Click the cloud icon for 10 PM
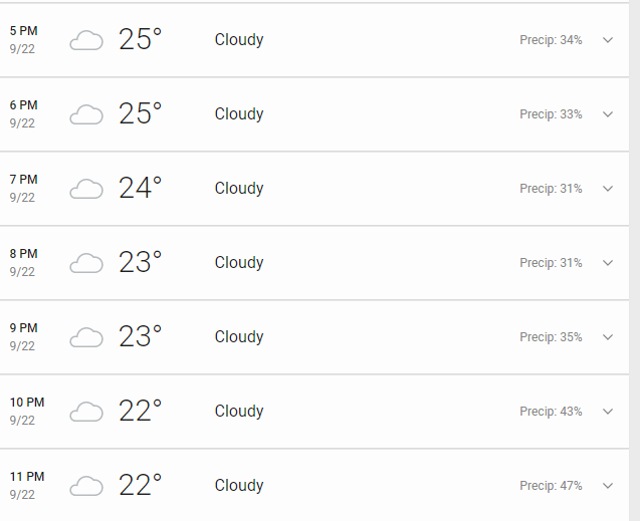The width and height of the screenshot is (640, 521). coord(86,412)
